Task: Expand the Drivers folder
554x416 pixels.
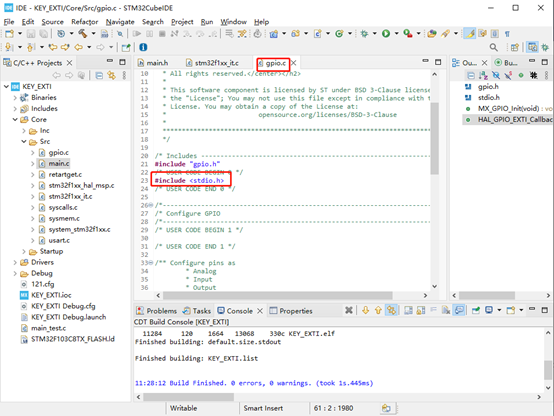Action: (x=15, y=262)
